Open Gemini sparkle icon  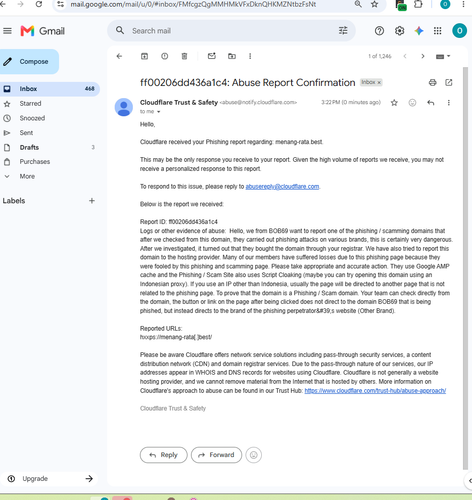coord(419,31)
